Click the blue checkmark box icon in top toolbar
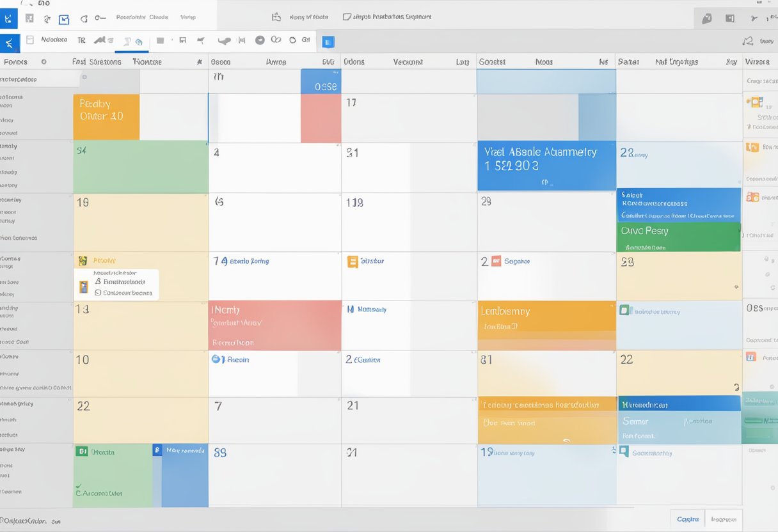778x532 pixels. 63,19
